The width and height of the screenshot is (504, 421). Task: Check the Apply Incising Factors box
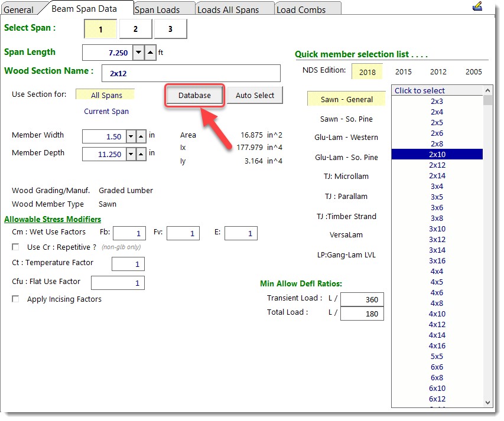[x=15, y=299]
